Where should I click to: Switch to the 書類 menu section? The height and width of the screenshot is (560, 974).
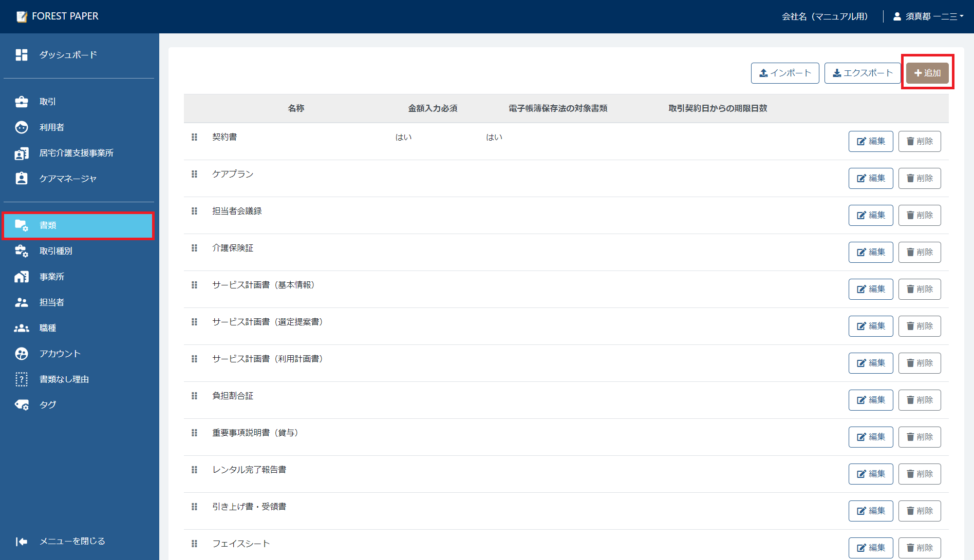tap(78, 225)
